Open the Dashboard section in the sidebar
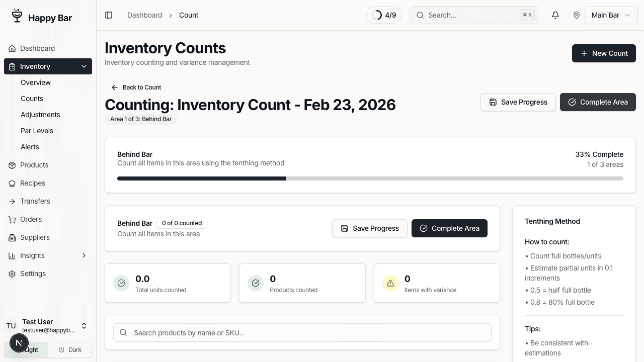Screen dimensions: 644x362 click(x=37, y=48)
